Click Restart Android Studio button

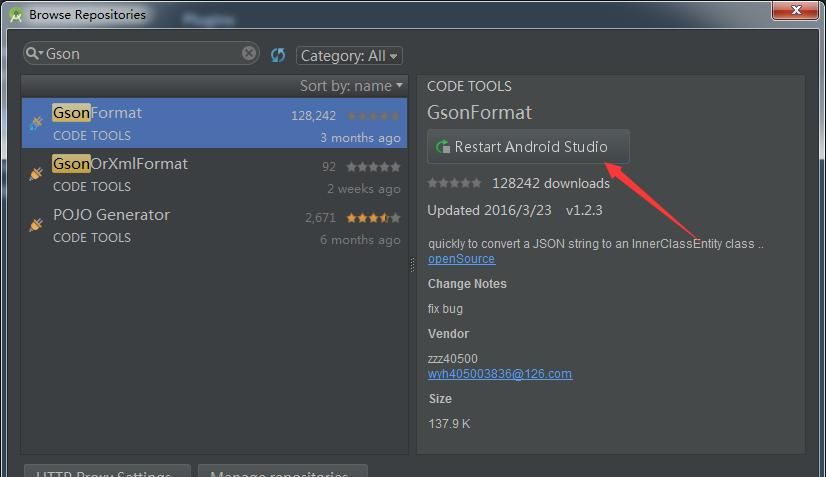[x=528, y=147]
